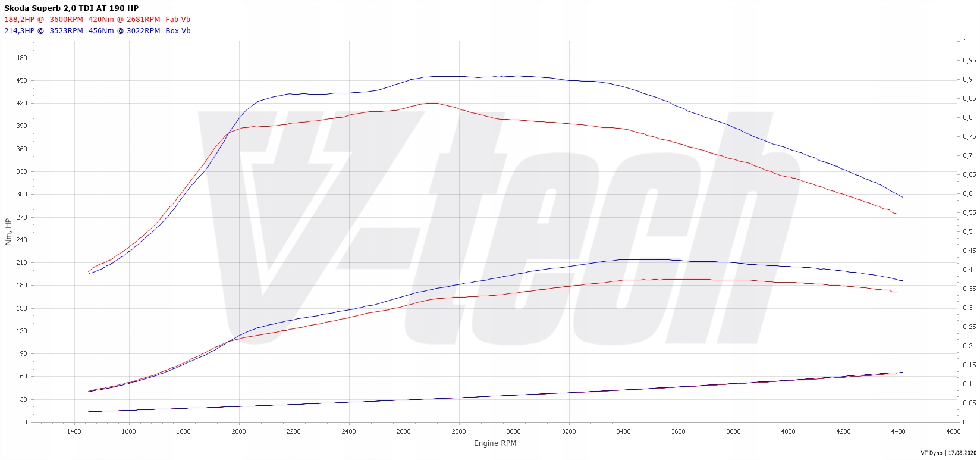The width and height of the screenshot is (980, 460).
Task: Click the 0,75 tick on the right axis
Action: (969, 136)
